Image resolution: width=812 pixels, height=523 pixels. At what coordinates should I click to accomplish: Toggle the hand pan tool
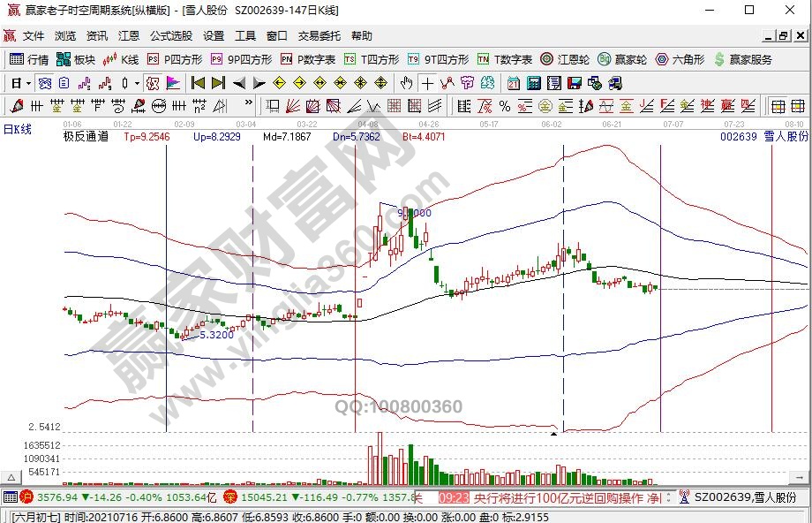coord(406,83)
